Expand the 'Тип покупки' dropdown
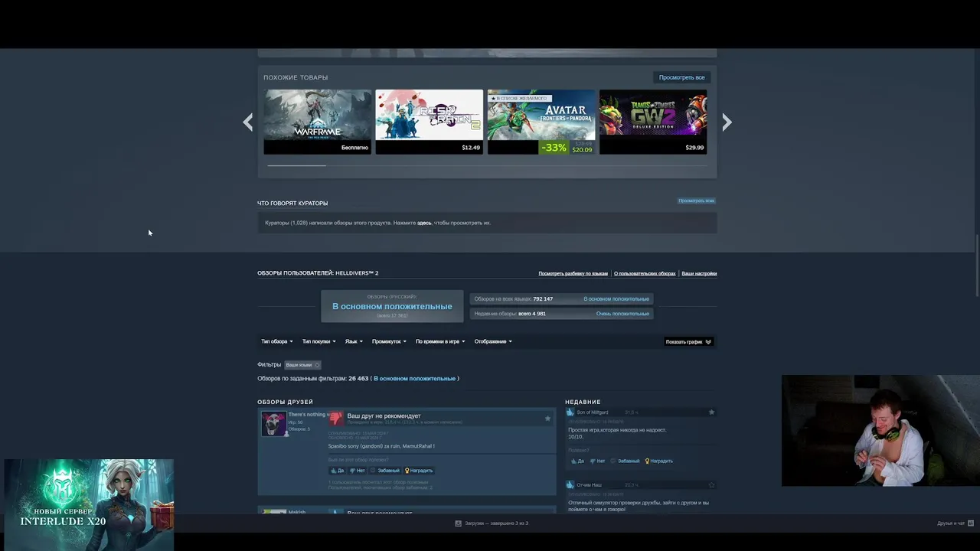This screenshot has width=980, height=551. pos(318,341)
